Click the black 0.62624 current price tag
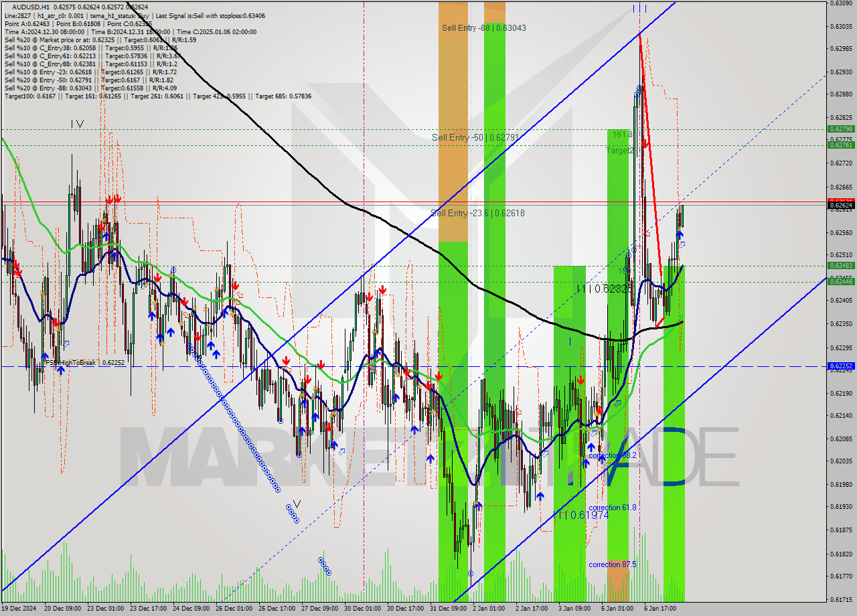 [x=841, y=205]
